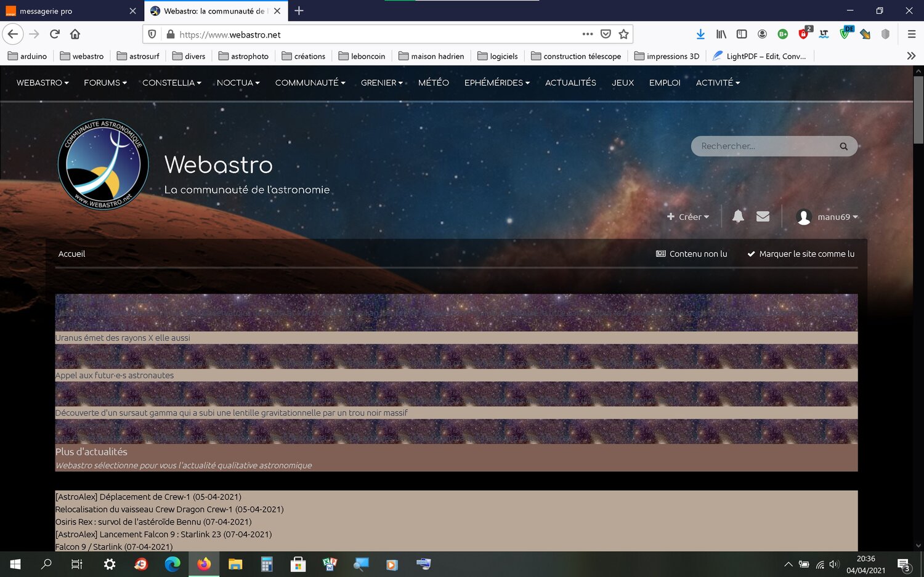
Task: Save page to Pocket
Action: [606, 34]
